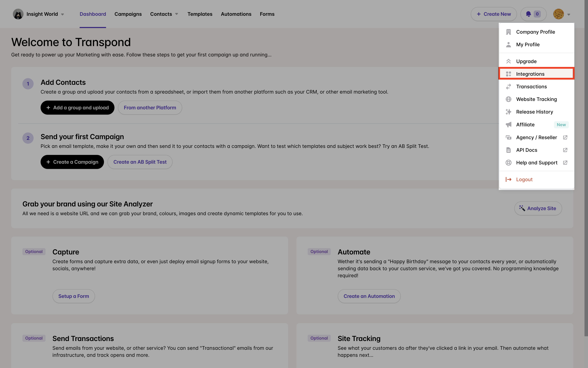588x368 pixels.
Task: Click the user profile avatar picture
Action: [558, 14]
